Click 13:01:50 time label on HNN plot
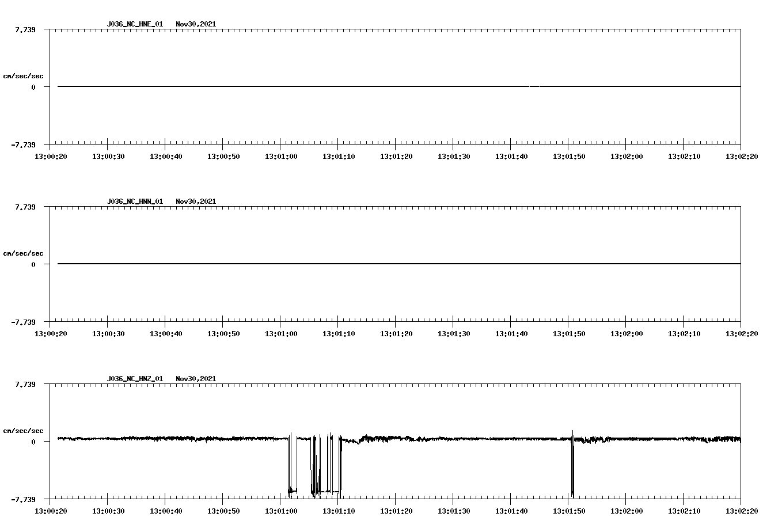Image resolution: width=782 pixels, height=532 pixels. (x=569, y=333)
